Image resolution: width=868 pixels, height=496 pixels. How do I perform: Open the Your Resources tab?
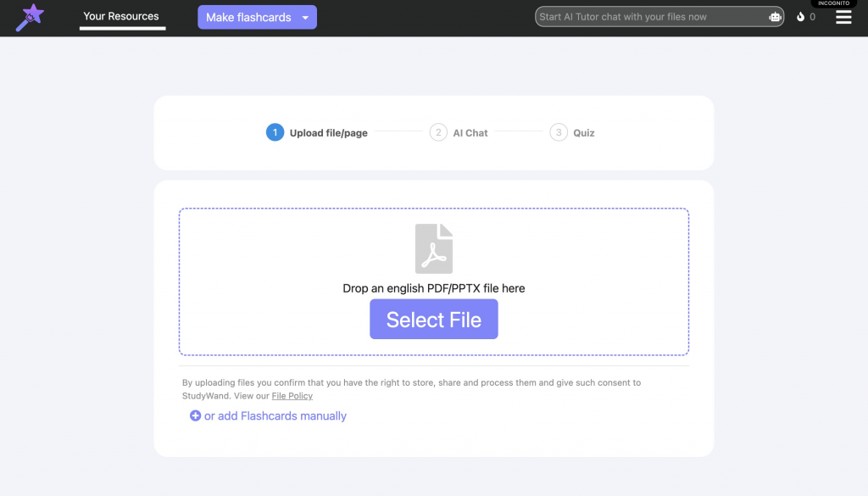121,17
